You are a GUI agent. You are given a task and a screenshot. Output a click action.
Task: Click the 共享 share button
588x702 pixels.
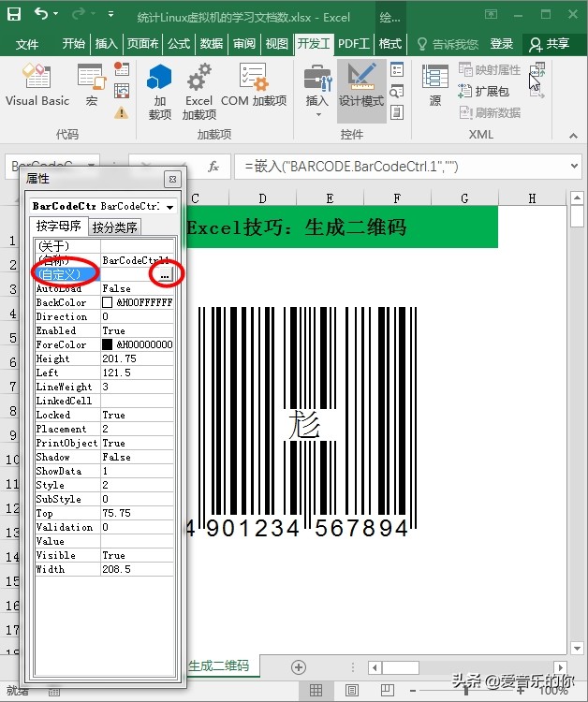tap(549, 44)
